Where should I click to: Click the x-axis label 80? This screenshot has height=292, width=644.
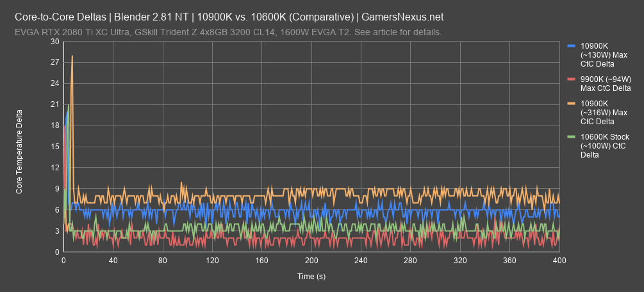163,260
